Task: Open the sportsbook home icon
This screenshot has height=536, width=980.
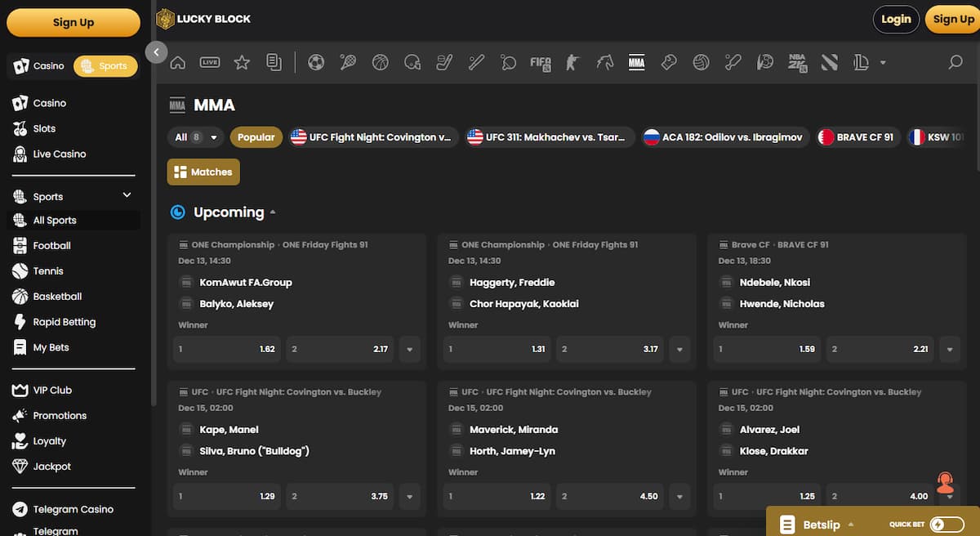Action: pyautogui.click(x=177, y=62)
